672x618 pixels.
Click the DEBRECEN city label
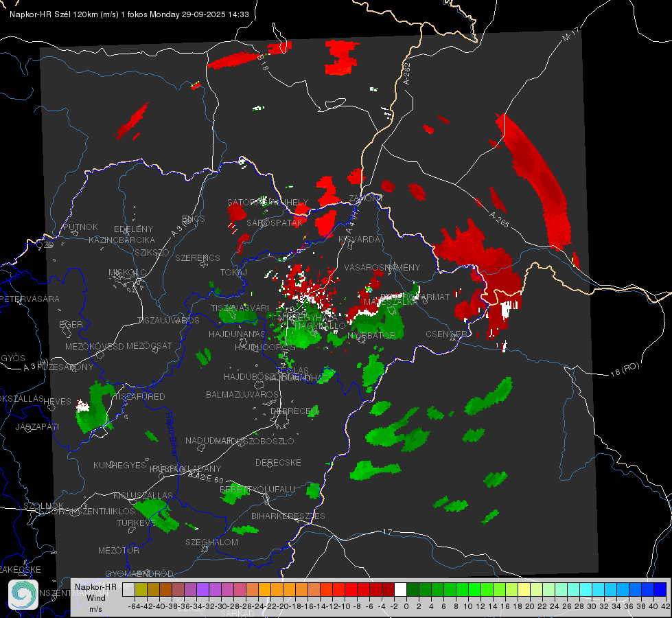pyautogui.click(x=294, y=411)
